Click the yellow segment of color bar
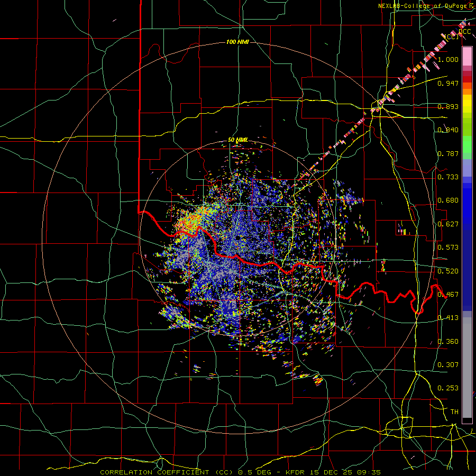476x476 pixels. (x=467, y=104)
